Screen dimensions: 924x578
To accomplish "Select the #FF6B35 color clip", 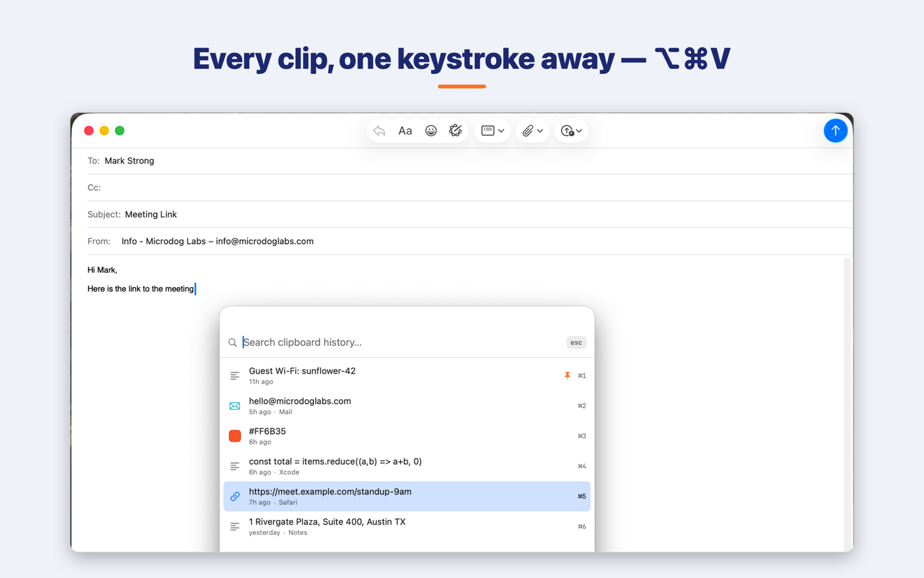I will pyautogui.click(x=407, y=436).
